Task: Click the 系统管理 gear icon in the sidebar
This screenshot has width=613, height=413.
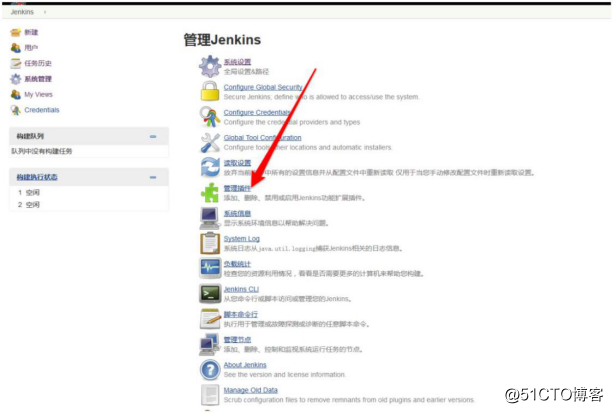Action: tap(16, 79)
